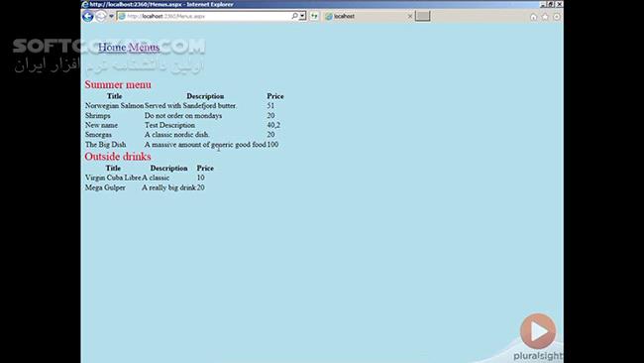Click the Pluralsight play button
644x363 pixels.
click(538, 331)
